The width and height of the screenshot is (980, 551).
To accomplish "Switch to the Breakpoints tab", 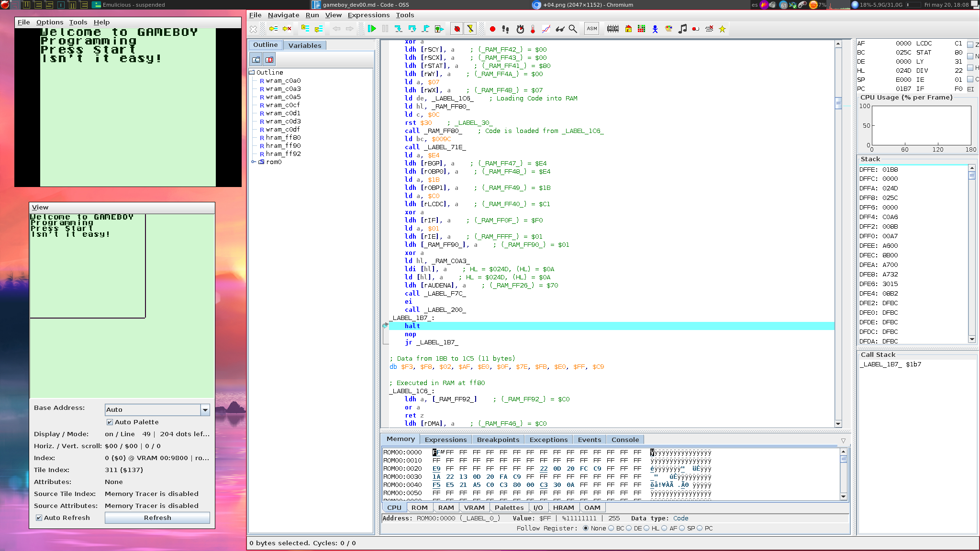I will (498, 440).
